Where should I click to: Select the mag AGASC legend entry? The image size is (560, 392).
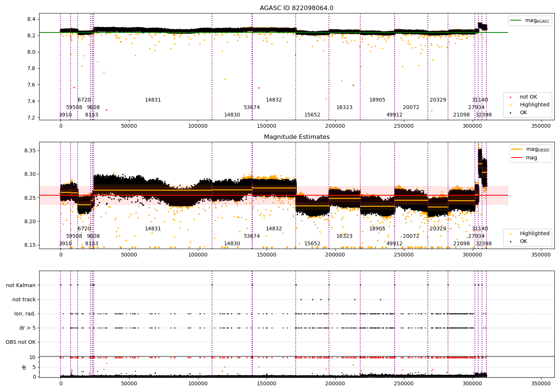(530, 21)
